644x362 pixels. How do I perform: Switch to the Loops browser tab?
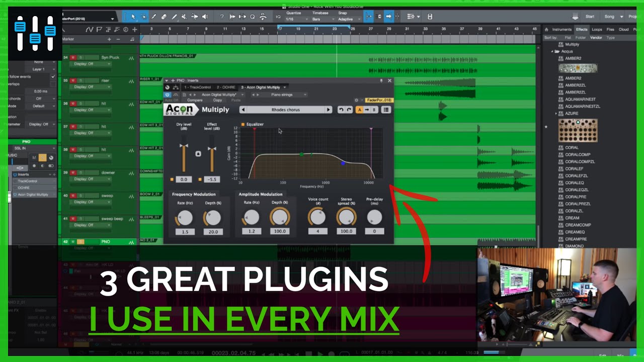(x=597, y=30)
